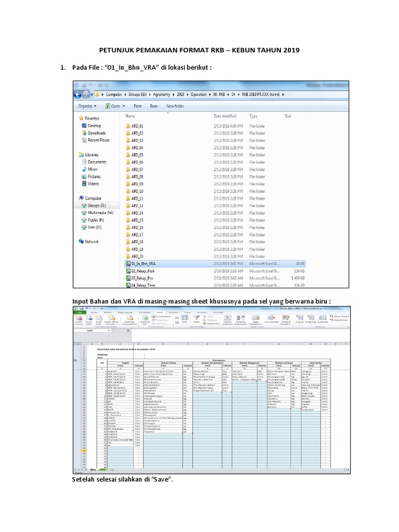This screenshot has height=532, width=399.
Task: Open the Organize dropdown menu
Action: tap(87, 105)
